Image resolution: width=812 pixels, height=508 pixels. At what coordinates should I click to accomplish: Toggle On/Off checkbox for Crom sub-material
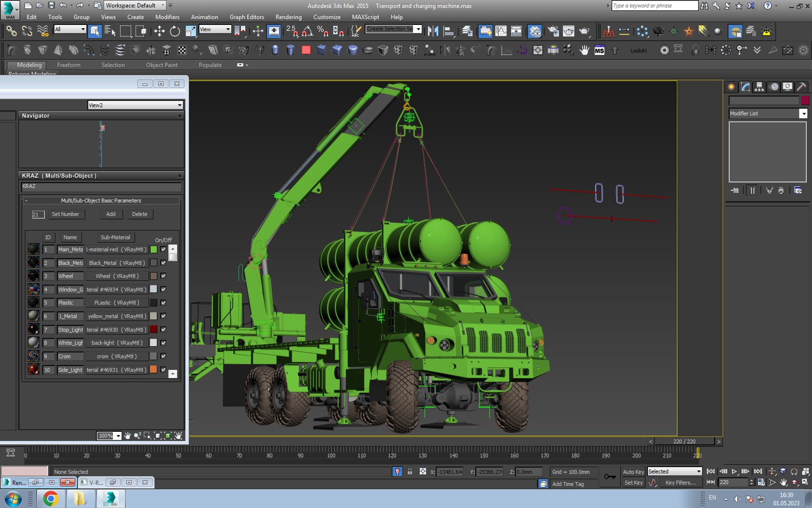pos(163,356)
